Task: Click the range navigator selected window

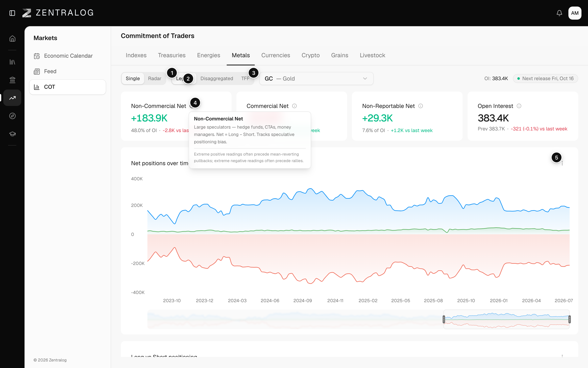Action: click(x=507, y=319)
